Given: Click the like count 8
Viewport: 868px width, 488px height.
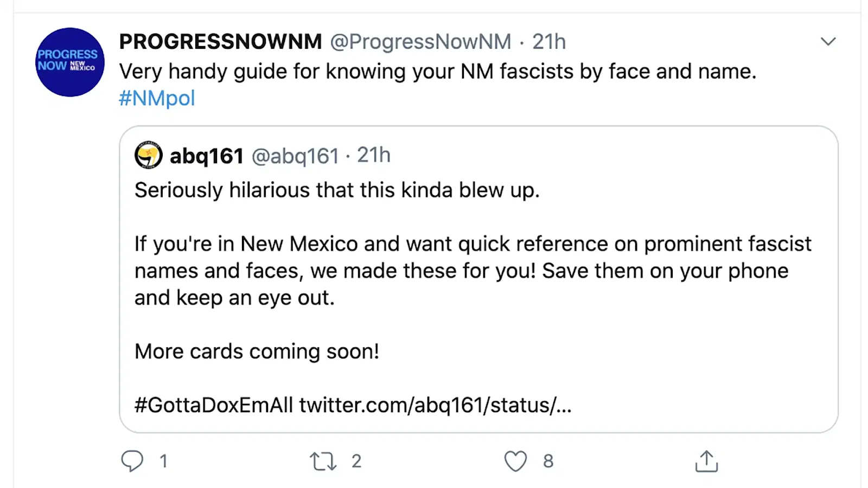Looking at the screenshot, I should point(548,461).
